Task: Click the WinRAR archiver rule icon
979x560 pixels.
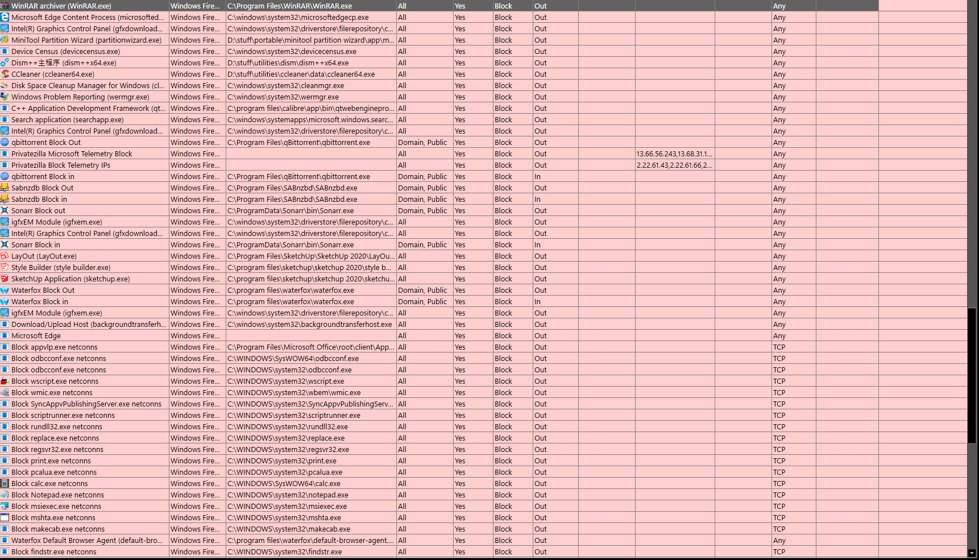Action: click(5, 6)
